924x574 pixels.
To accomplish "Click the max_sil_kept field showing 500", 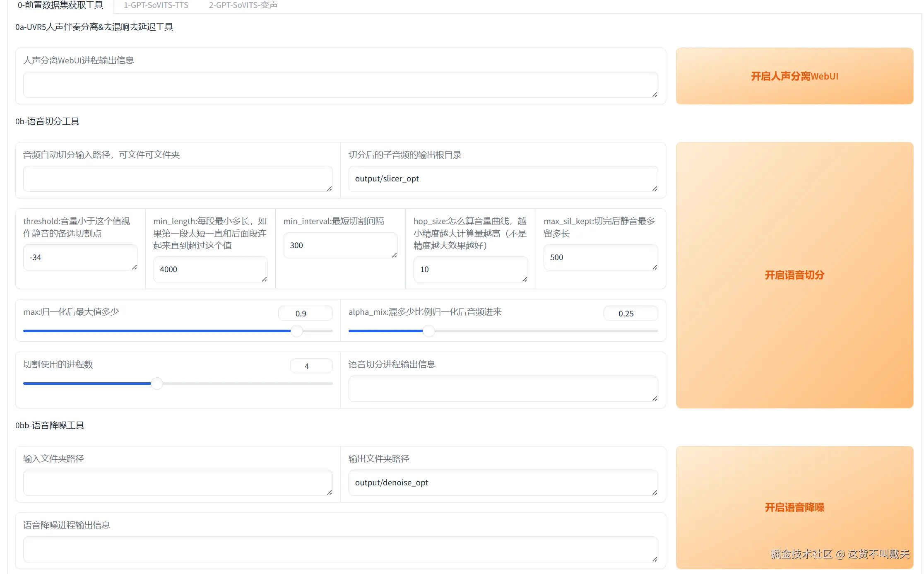I will coord(600,258).
